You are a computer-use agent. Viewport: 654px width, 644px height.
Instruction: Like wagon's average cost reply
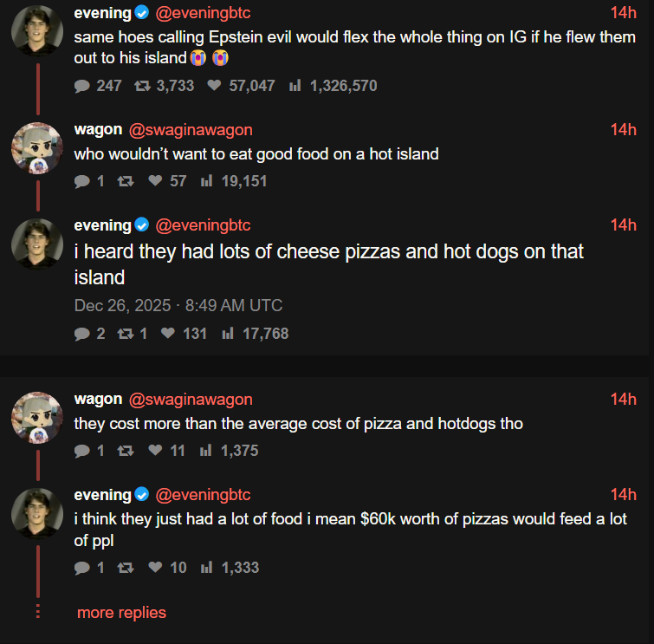pyautogui.click(x=156, y=451)
